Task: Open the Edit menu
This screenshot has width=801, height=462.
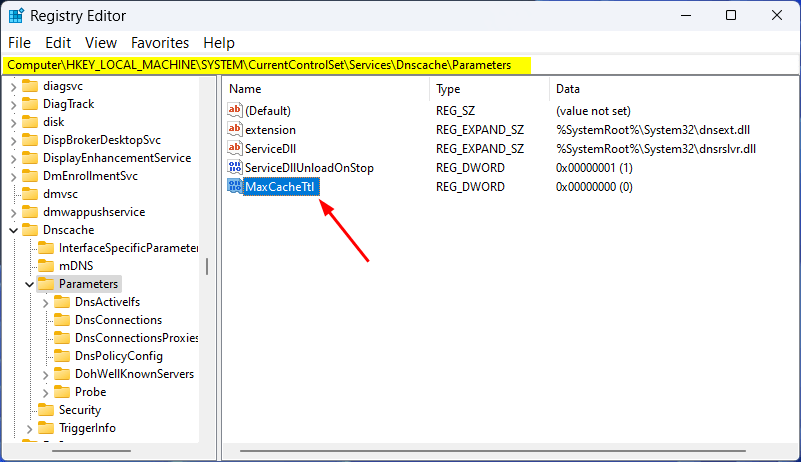Action: tap(58, 43)
